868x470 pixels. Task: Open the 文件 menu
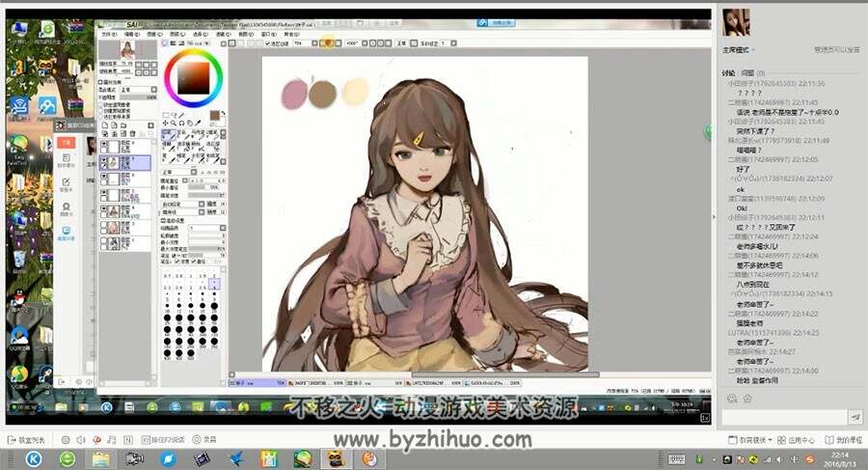pyautogui.click(x=107, y=34)
